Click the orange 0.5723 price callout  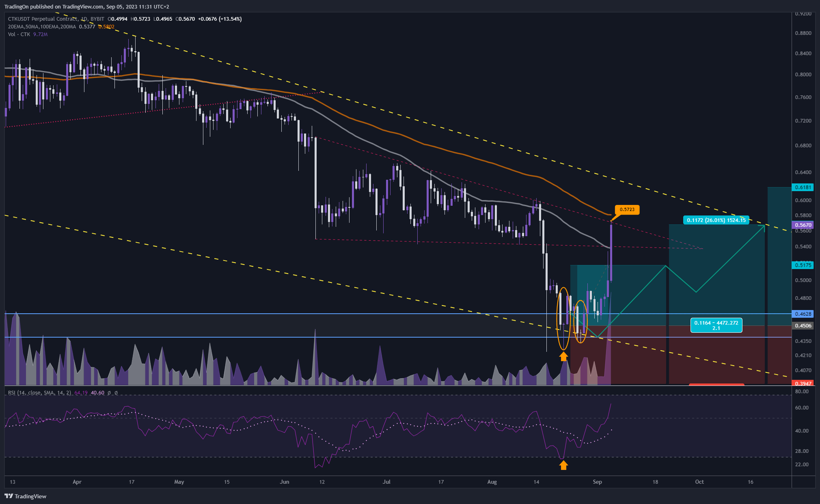point(627,209)
